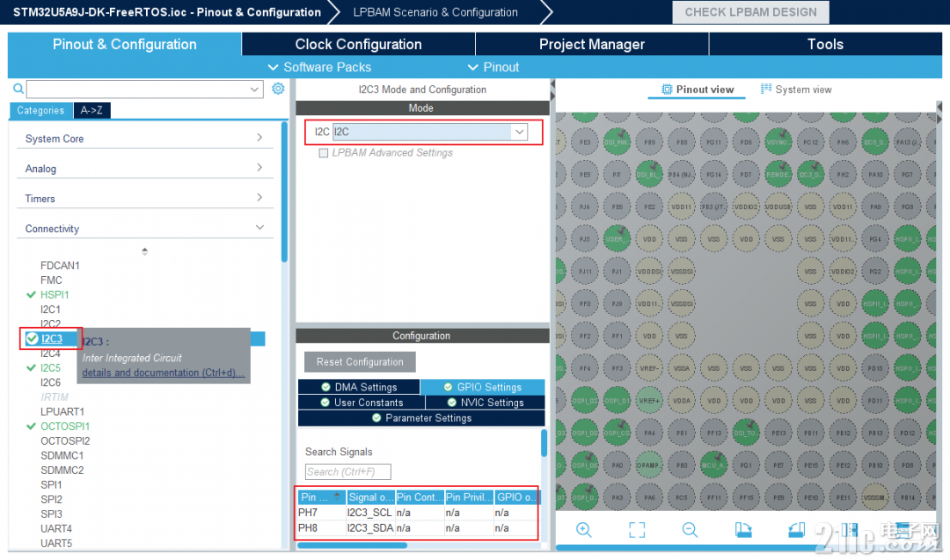Select FDCAN1 in the connectivity list
950x560 pixels.
pos(60,265)
